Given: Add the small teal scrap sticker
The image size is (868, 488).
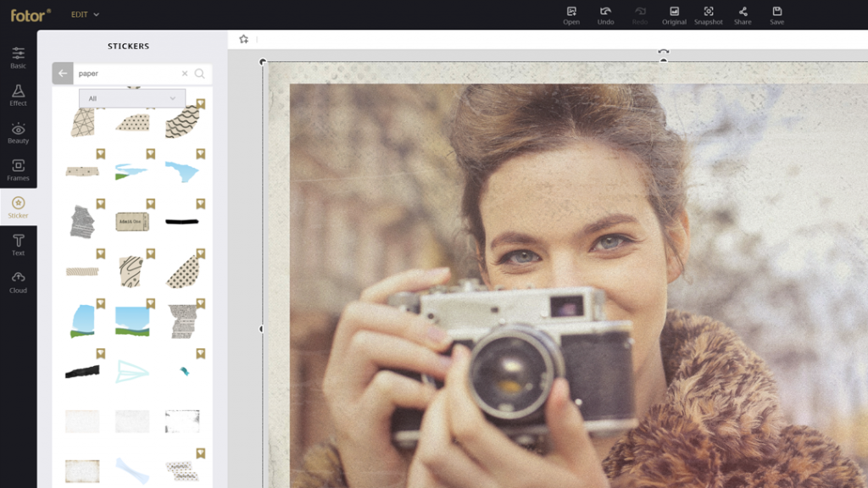Looking at the screenshot, I should 184,371.
